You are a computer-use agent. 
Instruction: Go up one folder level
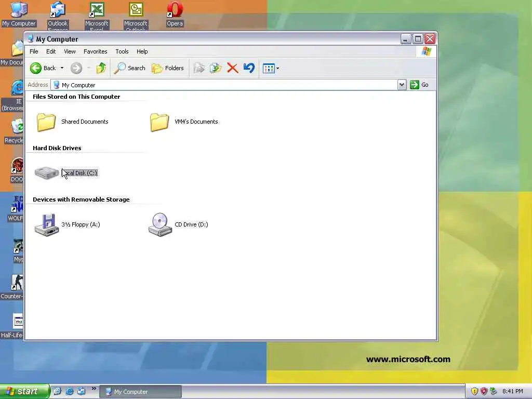click(101, 68)
